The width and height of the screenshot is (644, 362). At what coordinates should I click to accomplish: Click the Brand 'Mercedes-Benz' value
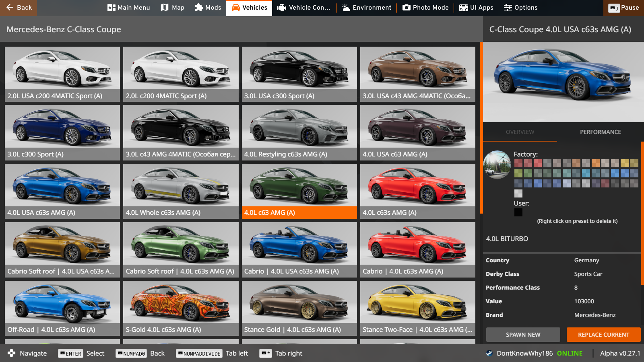tap(595, 315)
